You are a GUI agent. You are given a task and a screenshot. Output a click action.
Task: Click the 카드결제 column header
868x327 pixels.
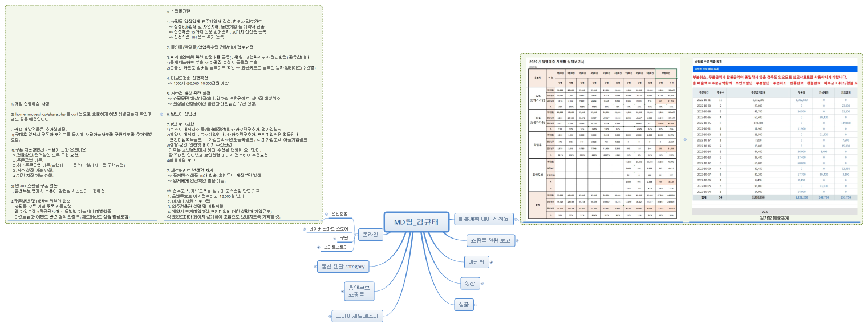click(x=846, y=91)
